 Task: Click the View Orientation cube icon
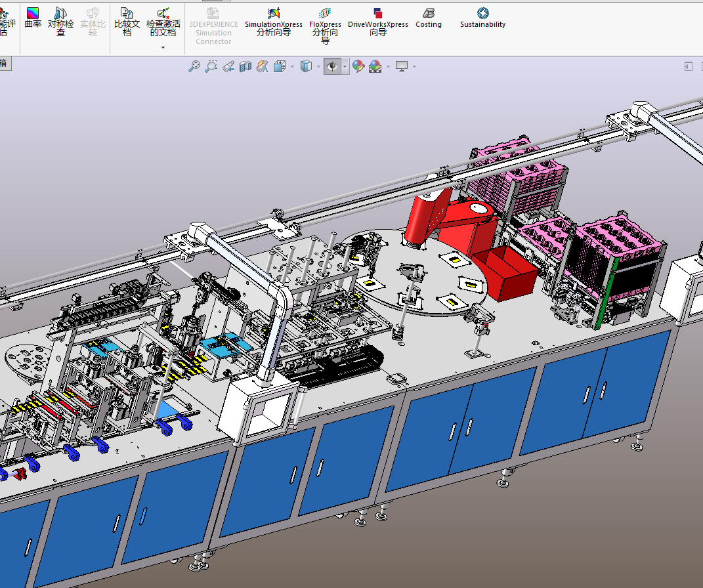pos(279,66)
